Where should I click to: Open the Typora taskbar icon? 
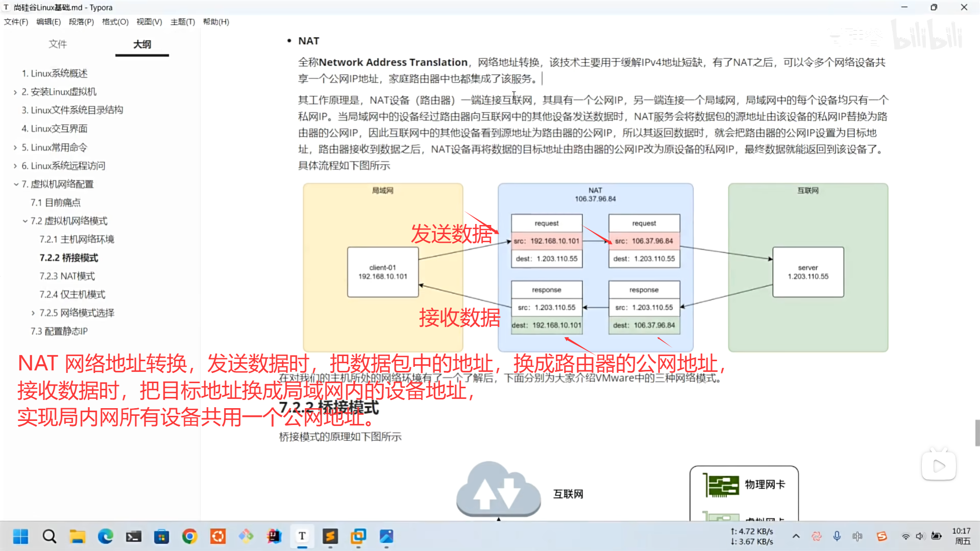click(302, 536)
